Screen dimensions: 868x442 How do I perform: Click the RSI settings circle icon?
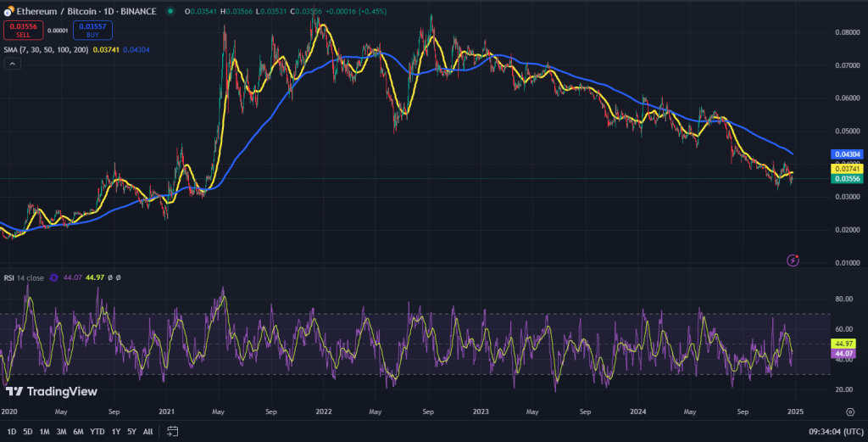pos(53,277)
